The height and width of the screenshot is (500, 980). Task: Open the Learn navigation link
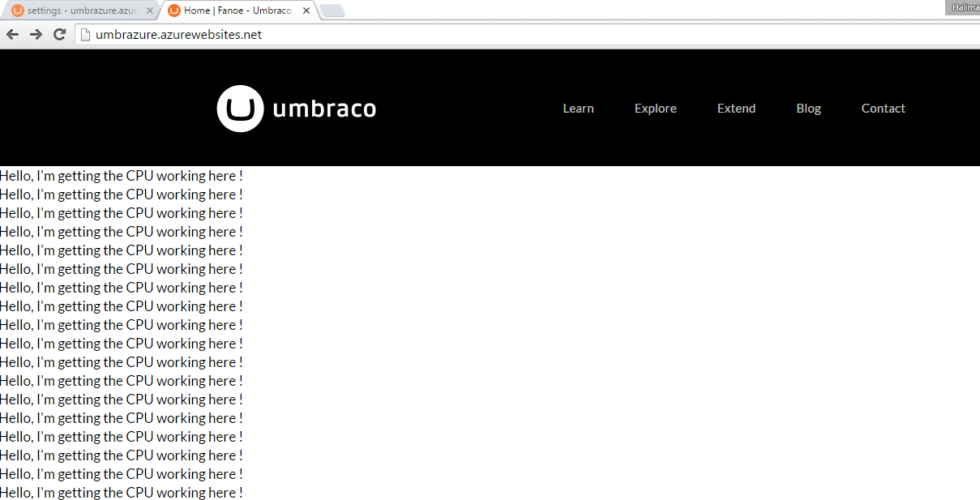(x=578, y=109)
